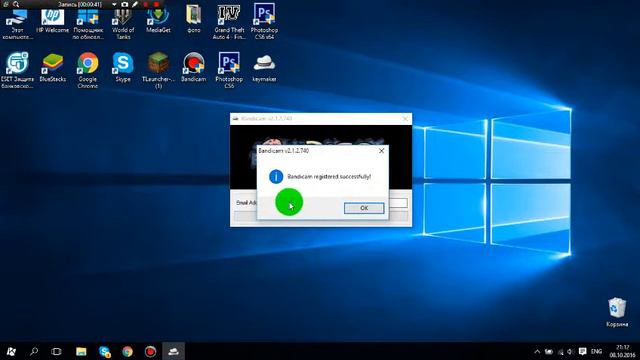
Task: Select the World of Tanks shortcut
Action: click(123, 22)
